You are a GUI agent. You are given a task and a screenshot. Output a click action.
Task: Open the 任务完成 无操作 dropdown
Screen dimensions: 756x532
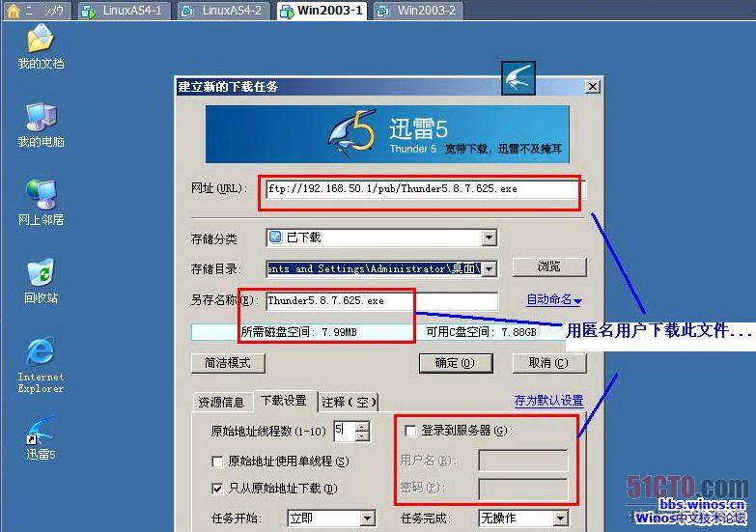(560, 518)
